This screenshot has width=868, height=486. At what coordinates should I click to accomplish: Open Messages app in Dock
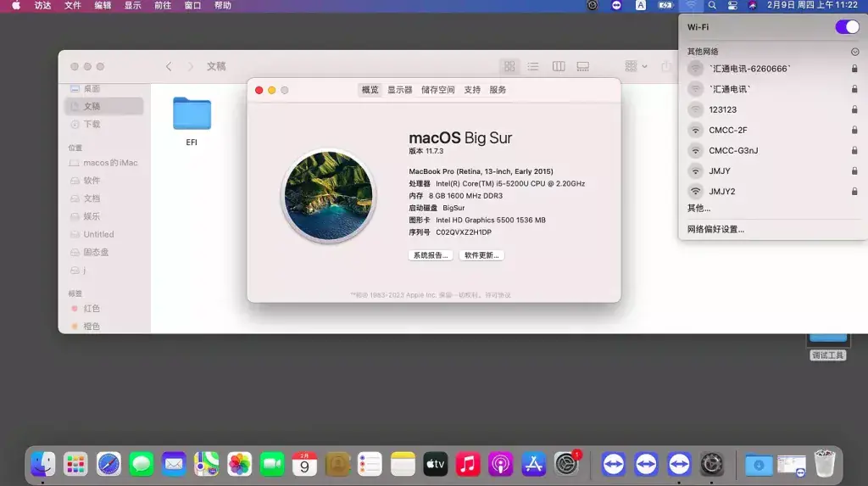click(142, 464)
